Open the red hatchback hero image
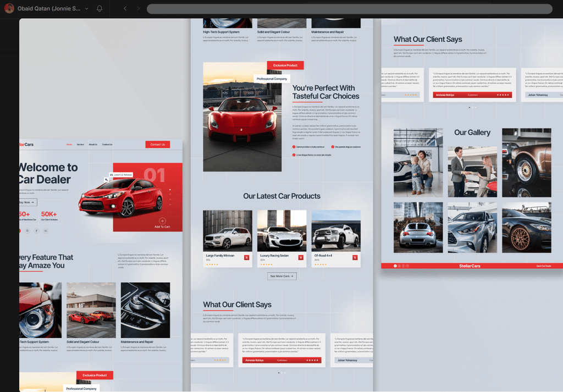563x392 pixels. [x=120, y=197]
